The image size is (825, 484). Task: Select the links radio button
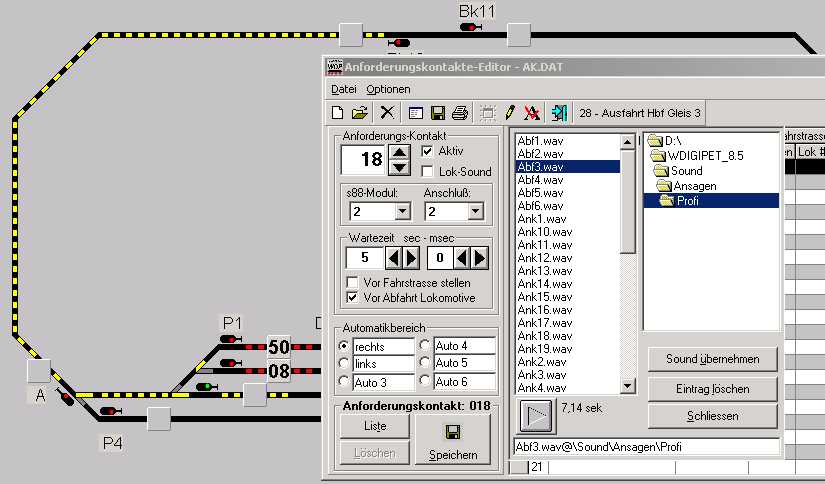[x=345, y=363]
